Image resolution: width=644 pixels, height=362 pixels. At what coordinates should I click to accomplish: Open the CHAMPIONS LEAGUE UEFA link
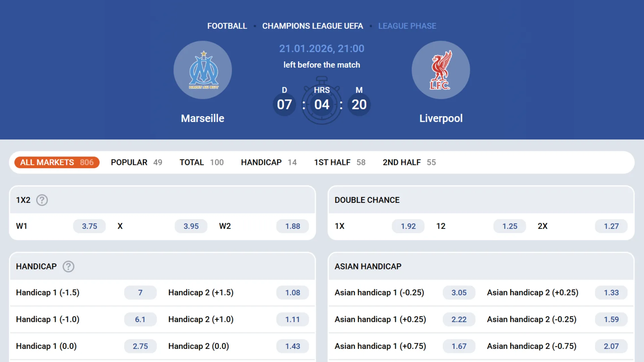(312, 26)
